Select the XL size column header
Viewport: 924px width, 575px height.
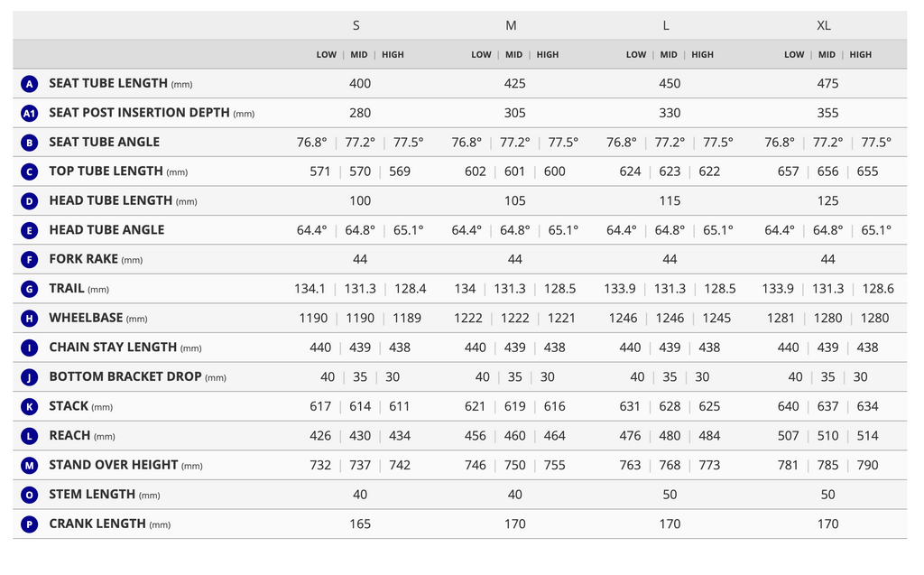pos(823,25)
